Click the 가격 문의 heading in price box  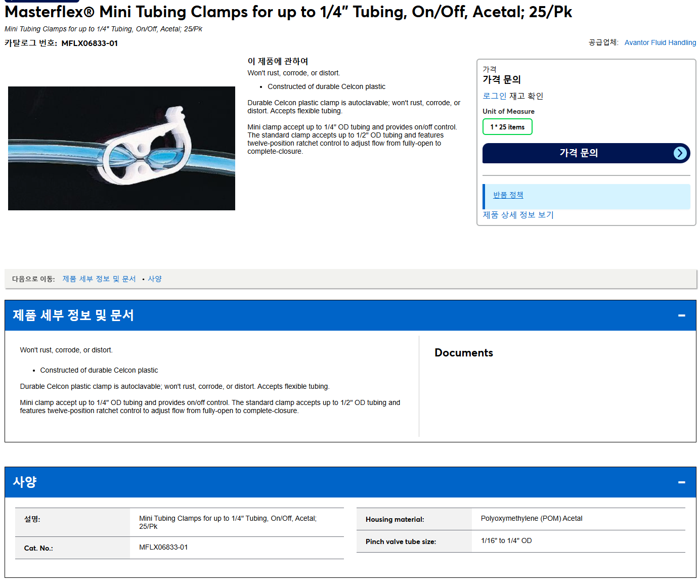coord(501,80)
